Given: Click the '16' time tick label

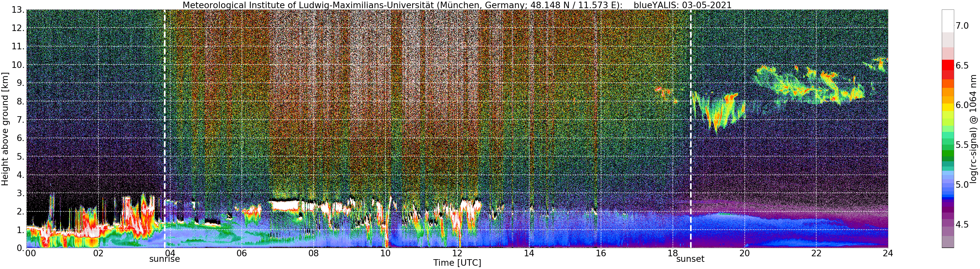Looking at the screenshot, I should 600,253.
